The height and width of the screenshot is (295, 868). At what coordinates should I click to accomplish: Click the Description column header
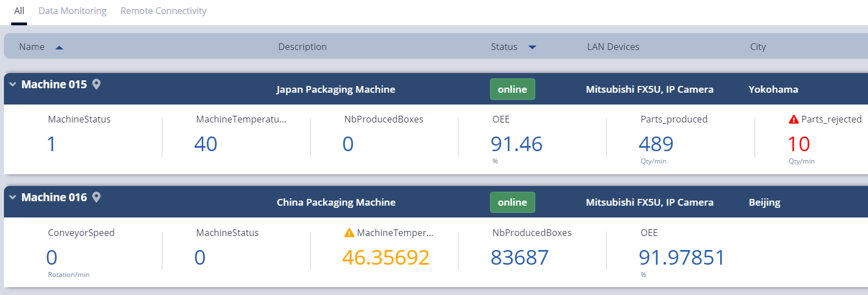(302, 47)
